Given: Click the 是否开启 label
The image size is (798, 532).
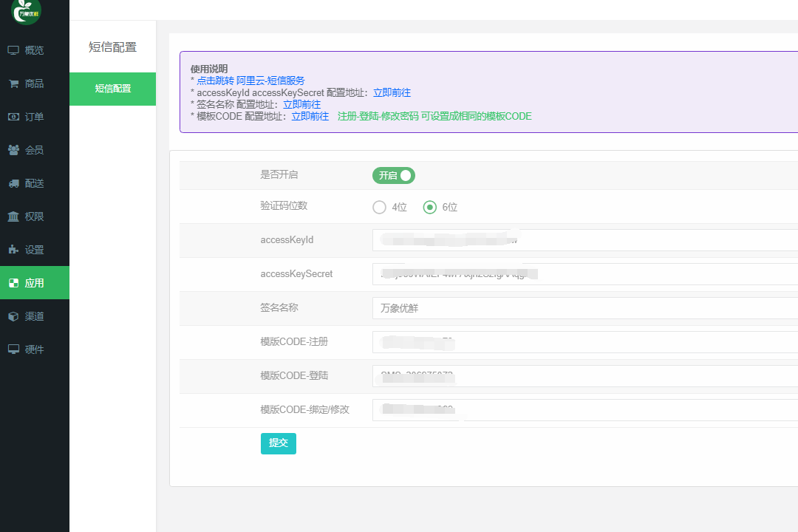Looking at the screenshot, I should 279,174.
